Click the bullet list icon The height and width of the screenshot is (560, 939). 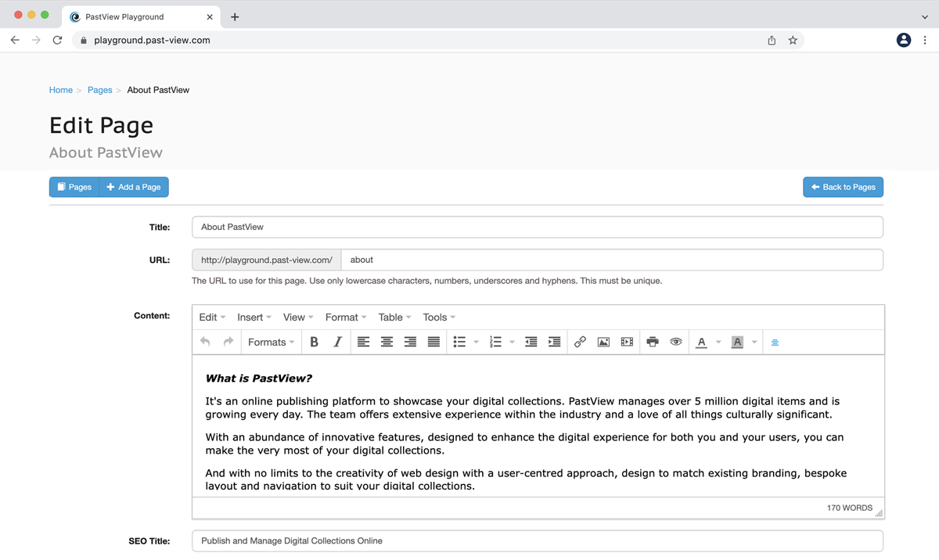tap(459, 342)
